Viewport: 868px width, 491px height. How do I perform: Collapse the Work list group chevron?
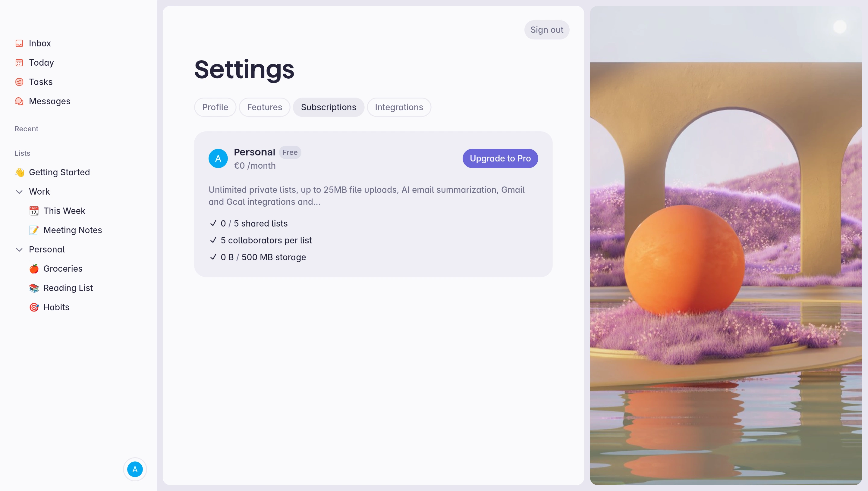pos(19,192)
